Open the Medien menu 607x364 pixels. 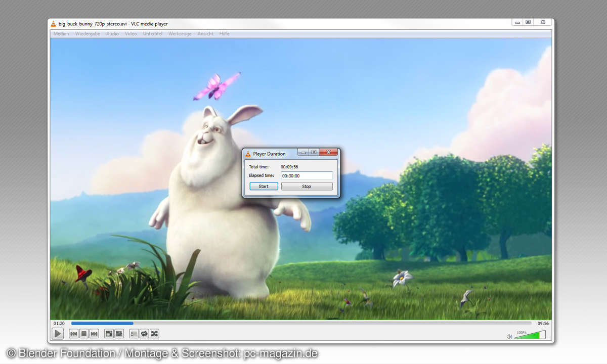click(x=61, y=34)
